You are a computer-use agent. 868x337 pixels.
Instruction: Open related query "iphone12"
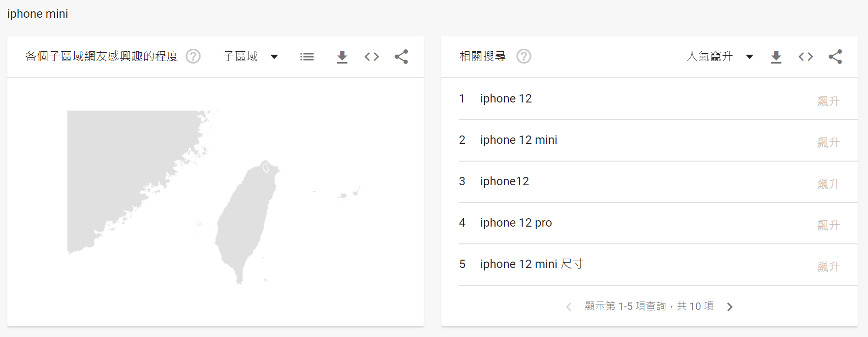coord(650,181)
